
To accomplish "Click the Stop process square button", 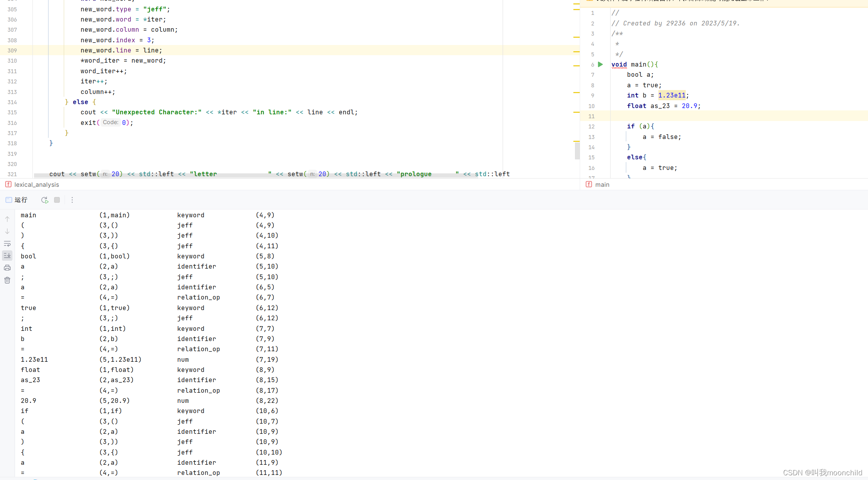I will [x=57, y=200].
